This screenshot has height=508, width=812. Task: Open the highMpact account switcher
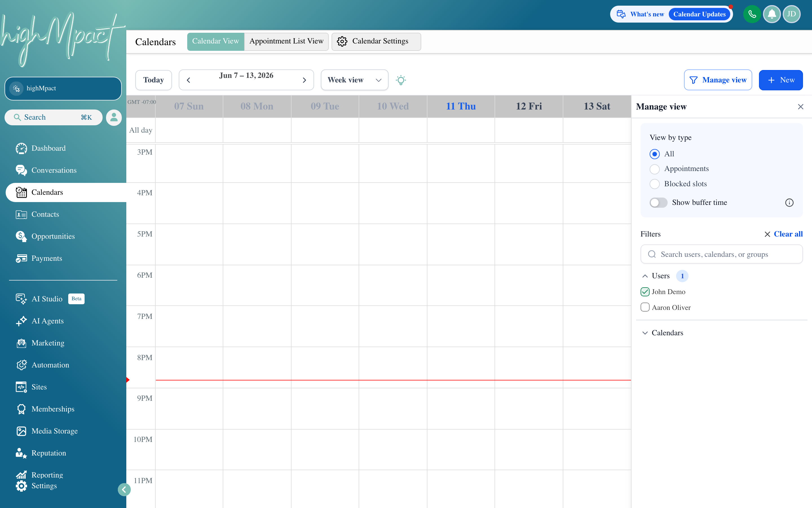pos(63,88)
